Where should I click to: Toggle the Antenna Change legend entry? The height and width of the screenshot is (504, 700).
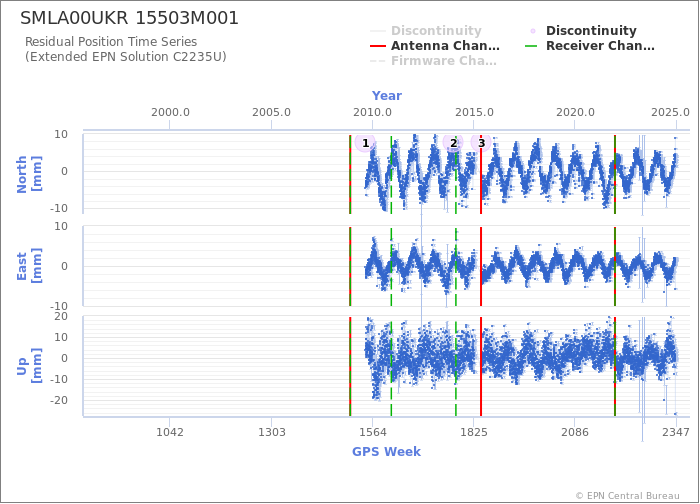tap(435, 46)
